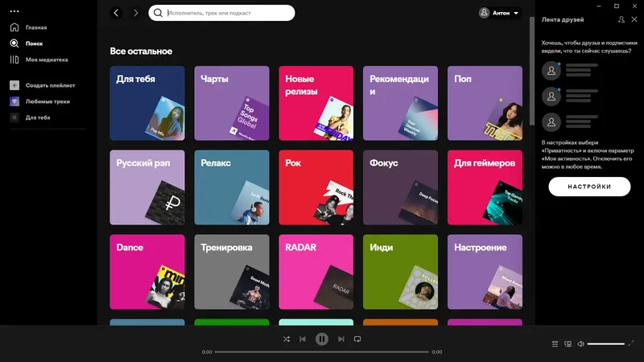Open the Русский рэп category card

click(x=147, y=187)
